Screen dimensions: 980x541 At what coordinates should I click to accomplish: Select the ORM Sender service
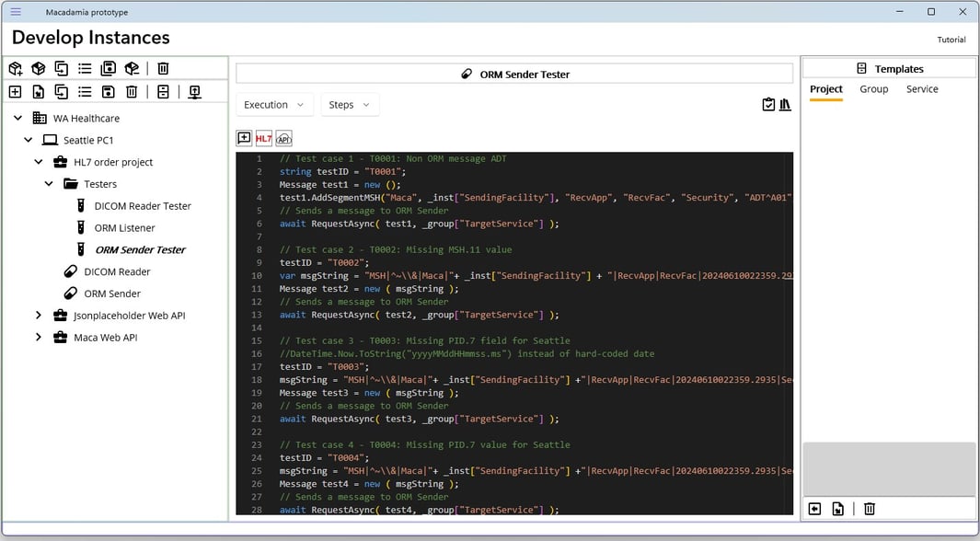[x=112, y=293]
